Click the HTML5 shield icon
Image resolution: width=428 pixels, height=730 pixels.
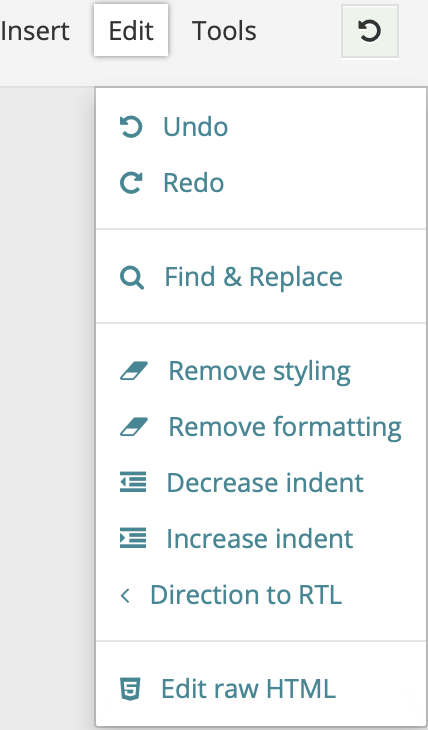pyautogui.click(x=130, y=689)
